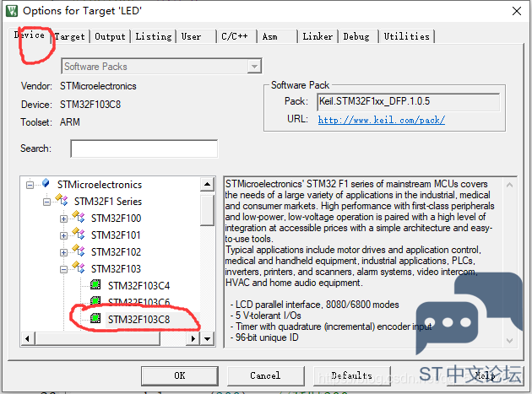Confirm with the OK button

pyautogui.click(x=180, y=375)
